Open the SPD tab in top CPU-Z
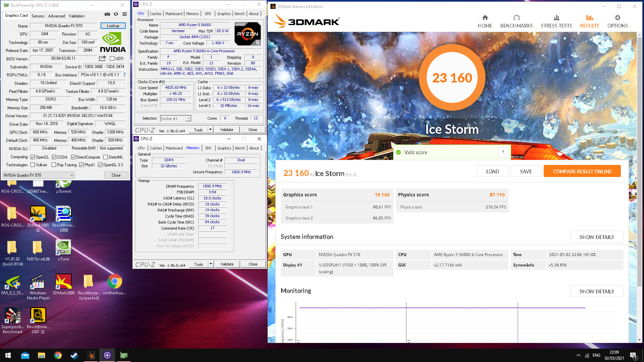 (208, 14)
